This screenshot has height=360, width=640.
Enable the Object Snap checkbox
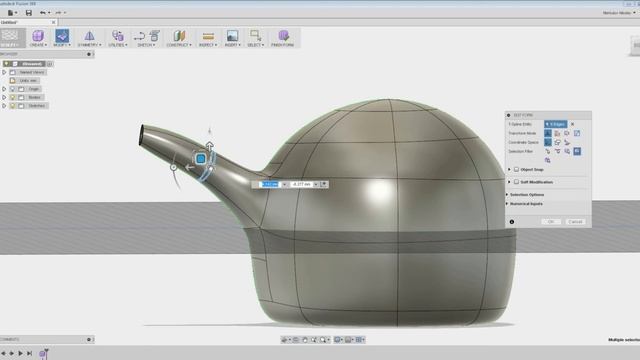pos(516,169)
